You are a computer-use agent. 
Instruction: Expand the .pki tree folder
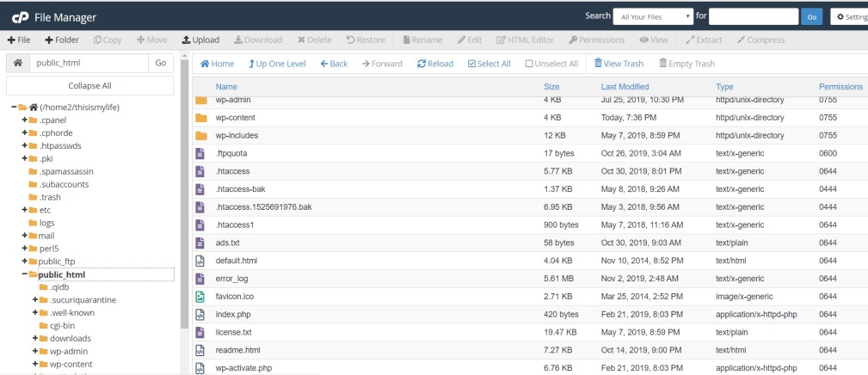[24, 158]
